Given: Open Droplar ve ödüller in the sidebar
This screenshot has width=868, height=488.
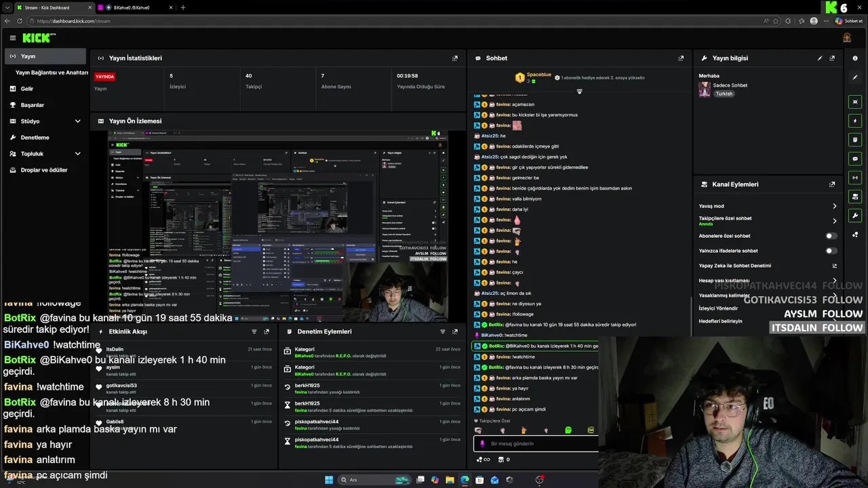Looking at the screenshot, I should (44, 170).
